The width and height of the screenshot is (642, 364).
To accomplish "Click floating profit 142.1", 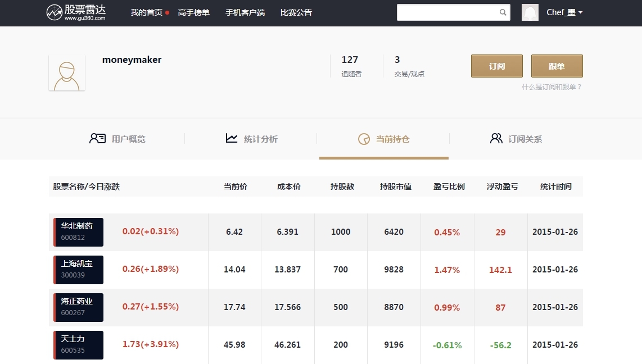I will click(x=500, y=270).
